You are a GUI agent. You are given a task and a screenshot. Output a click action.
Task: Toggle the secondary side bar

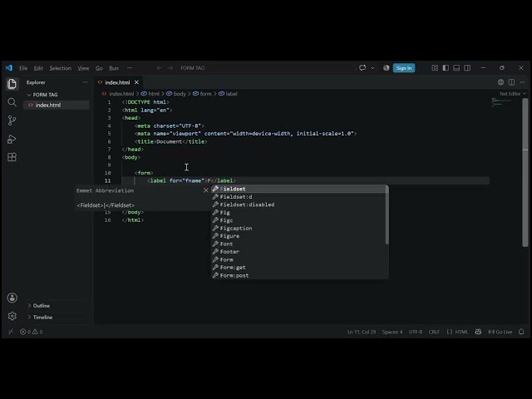click(467, 68)
